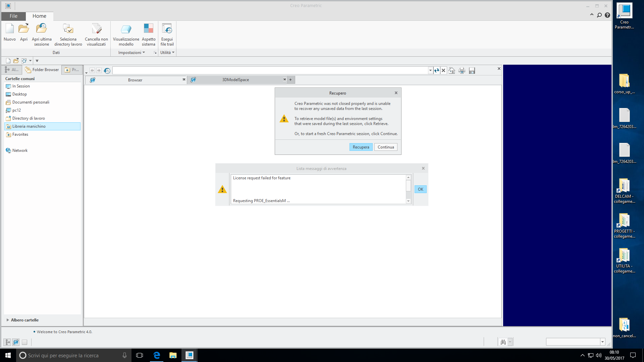The width and height of the screenshot is (644, 362).
Task: Close the embedded browser panel with X
Action: pyautogui.click(x=499, y=69)
